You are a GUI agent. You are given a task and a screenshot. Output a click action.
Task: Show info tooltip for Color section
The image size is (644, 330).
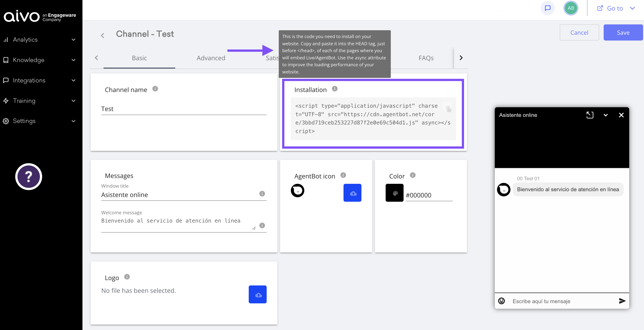413,175
